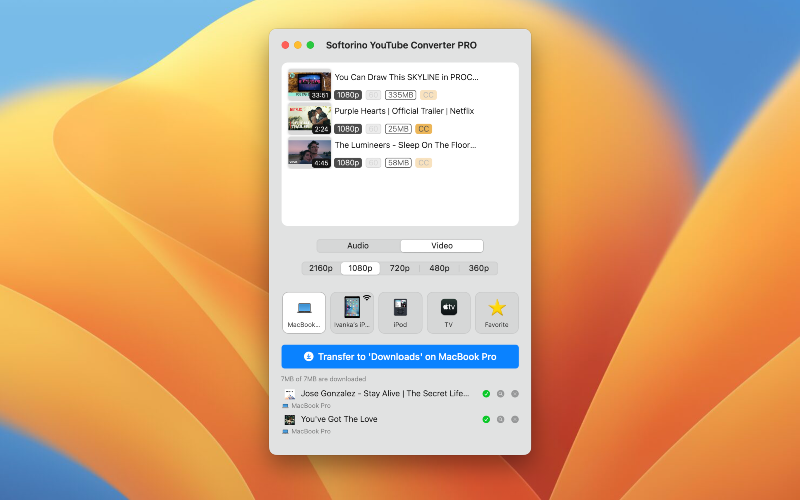
Task: Pick the Apple TV destination
Action: [448, 313]
